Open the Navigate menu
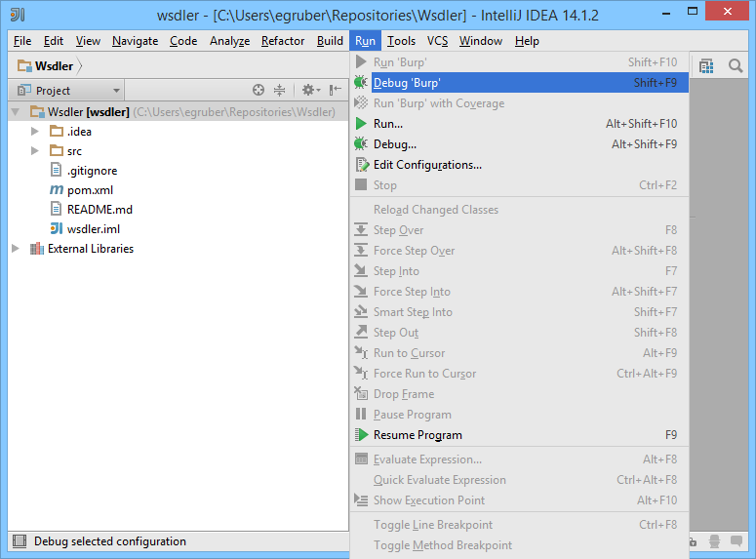The image size is (756, 559). 135,41
